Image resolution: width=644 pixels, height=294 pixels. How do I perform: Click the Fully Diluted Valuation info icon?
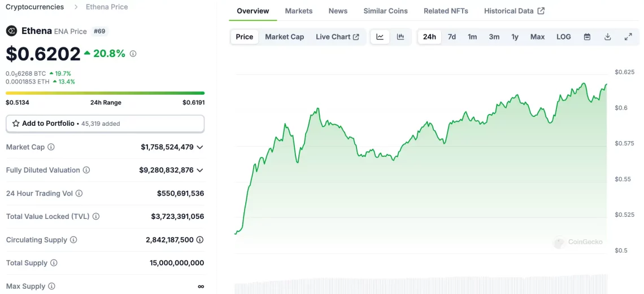tap(86, 170)
